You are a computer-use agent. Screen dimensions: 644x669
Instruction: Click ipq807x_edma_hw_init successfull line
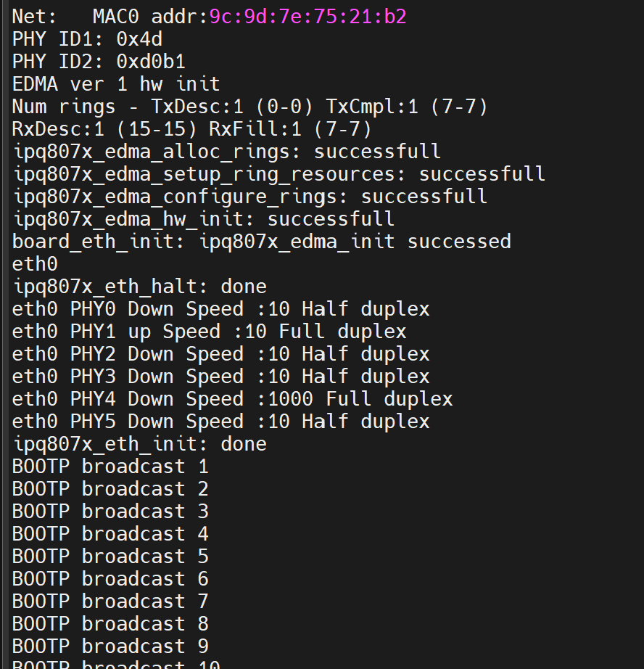pos(203,219)
